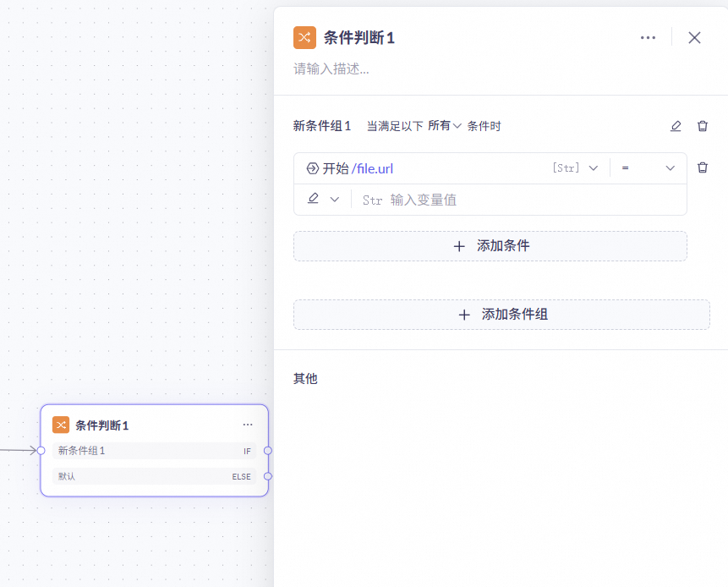Click the 新条件组1 group name label

tap(322, 126)
